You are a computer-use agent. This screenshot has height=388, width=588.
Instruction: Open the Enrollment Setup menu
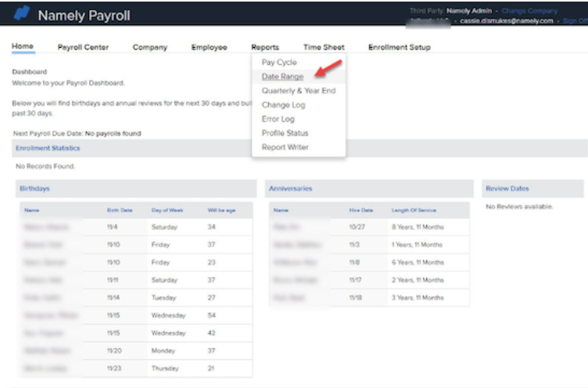point(399,48)
